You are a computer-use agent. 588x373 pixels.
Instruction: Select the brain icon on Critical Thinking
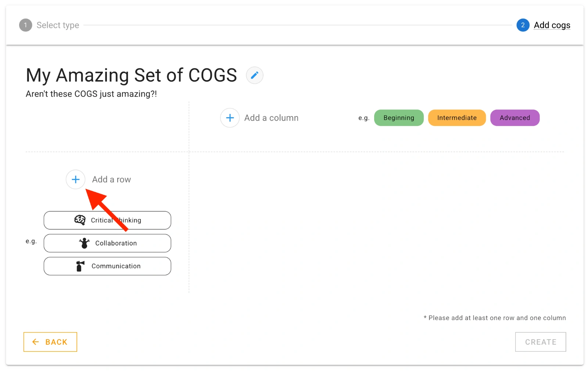79,220
